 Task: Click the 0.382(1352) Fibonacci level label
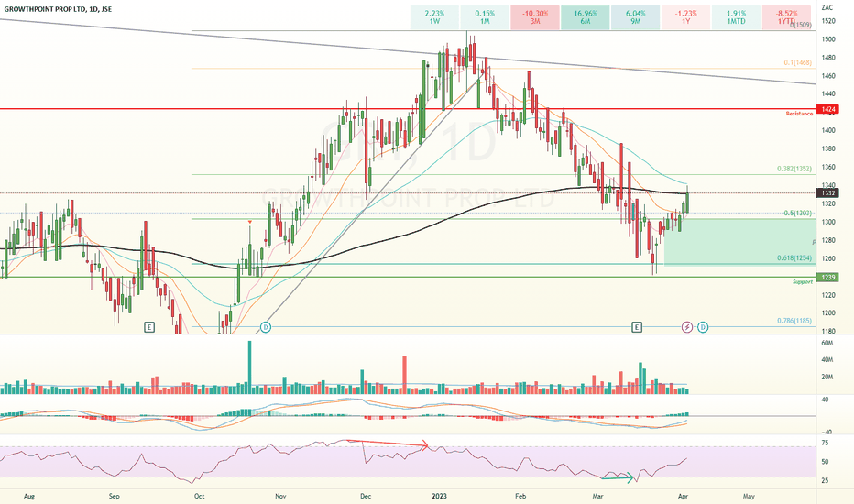(794, 169)
